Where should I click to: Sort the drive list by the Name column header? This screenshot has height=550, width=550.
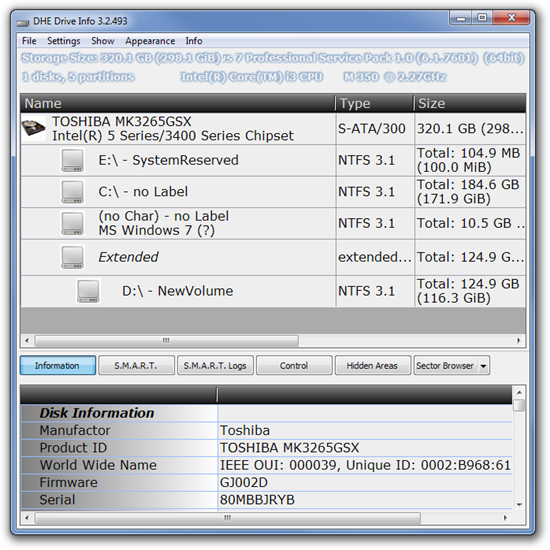pyautogui.click(x=178, y=103)
